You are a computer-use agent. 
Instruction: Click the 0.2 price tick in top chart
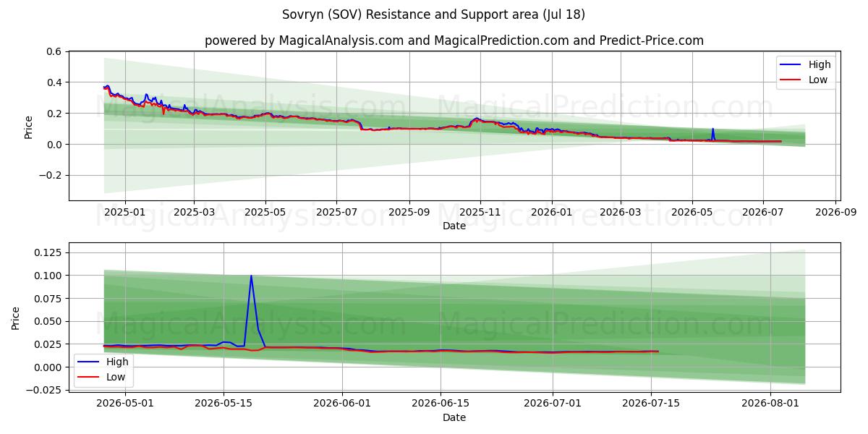54,114
